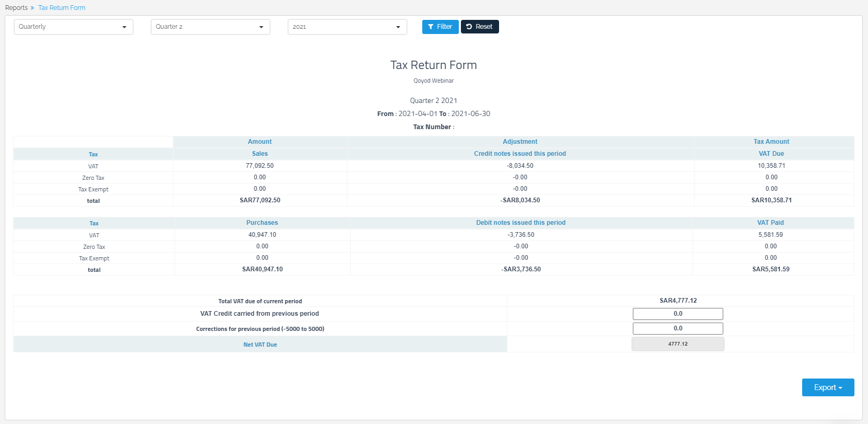Click the Net VAT Due row label
The height and width of the screenshot is (424, 868).
(260, 345)
